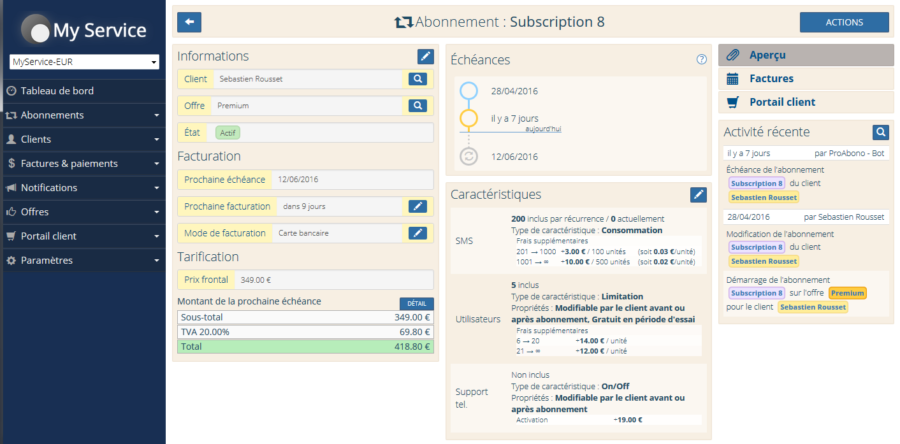Expand the Paramètres sidebar menu
The image size is (900, 444).
pyautogui.click(x=82, y=260)
